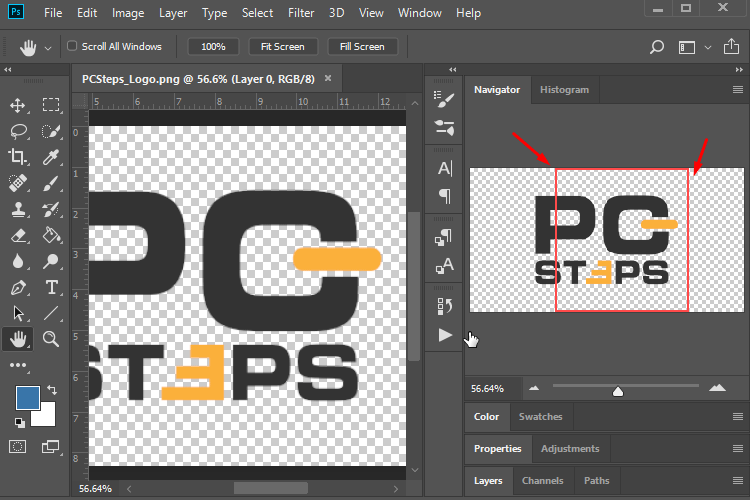Select the Eyedropper tool

click(x=51, y=156)
